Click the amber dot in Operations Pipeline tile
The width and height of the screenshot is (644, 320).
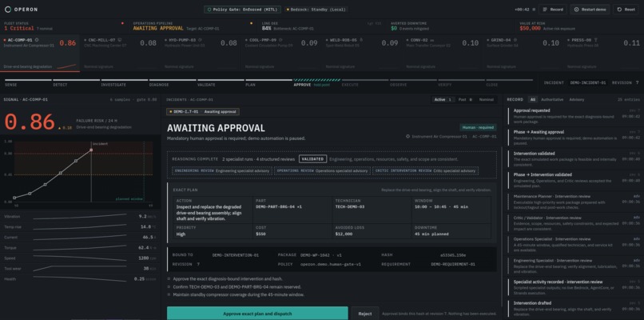tap(252, 23)
